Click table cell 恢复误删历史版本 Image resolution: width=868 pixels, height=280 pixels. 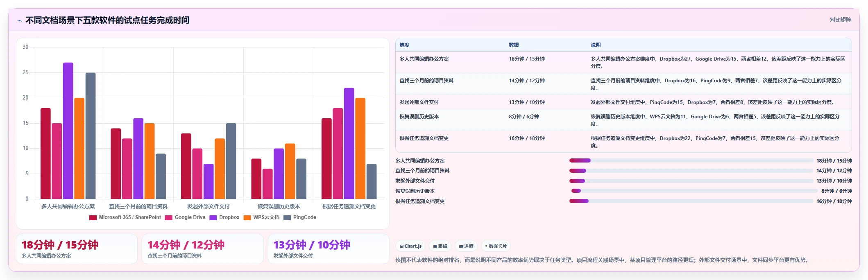tap(419, 117)
